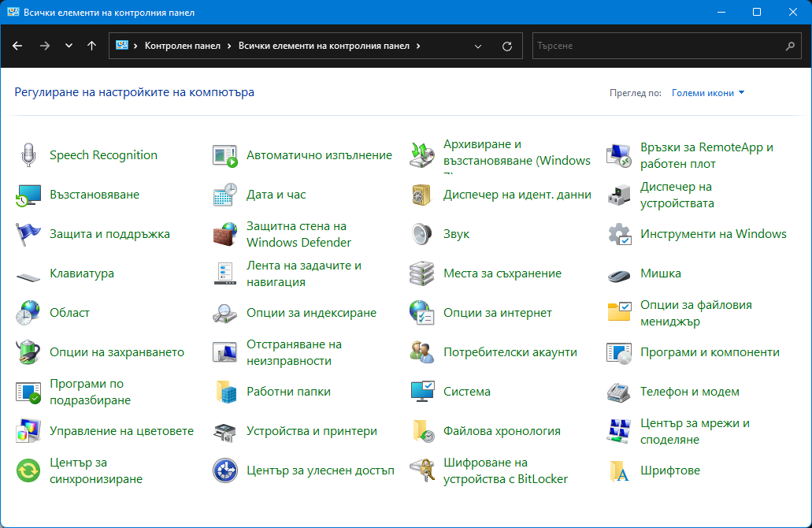Open the Диспечер на идент. данни safe icon

tap(422, 195)
